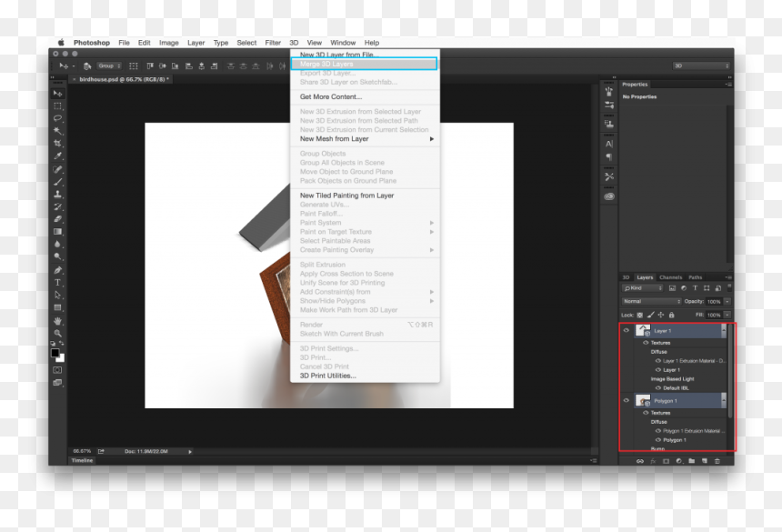Click the new group folder icon
The width and height of the screenshot is (782, 532).
pyautogui.click(x=692, y=461)
